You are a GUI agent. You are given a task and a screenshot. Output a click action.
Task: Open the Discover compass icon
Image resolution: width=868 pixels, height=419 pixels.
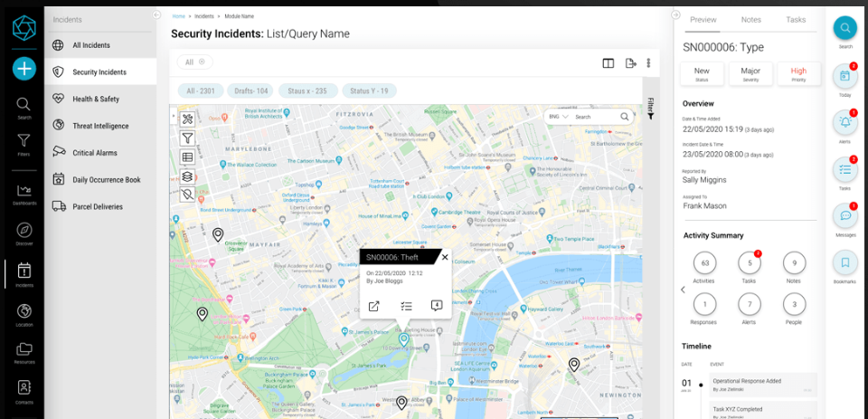pos(24,233)
